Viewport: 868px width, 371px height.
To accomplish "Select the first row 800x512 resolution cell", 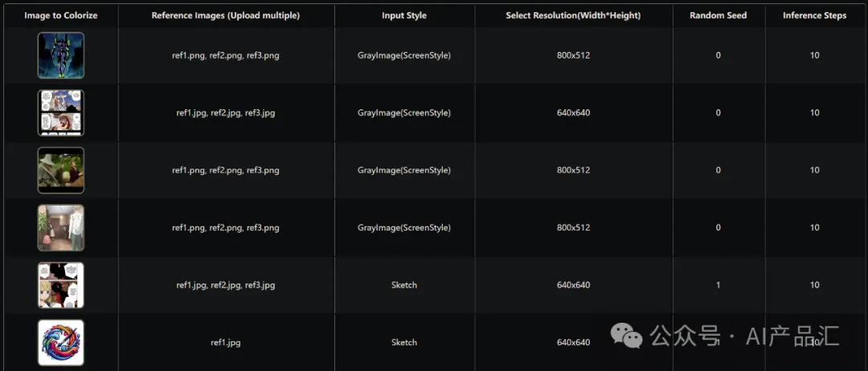I will pos(574,55).
